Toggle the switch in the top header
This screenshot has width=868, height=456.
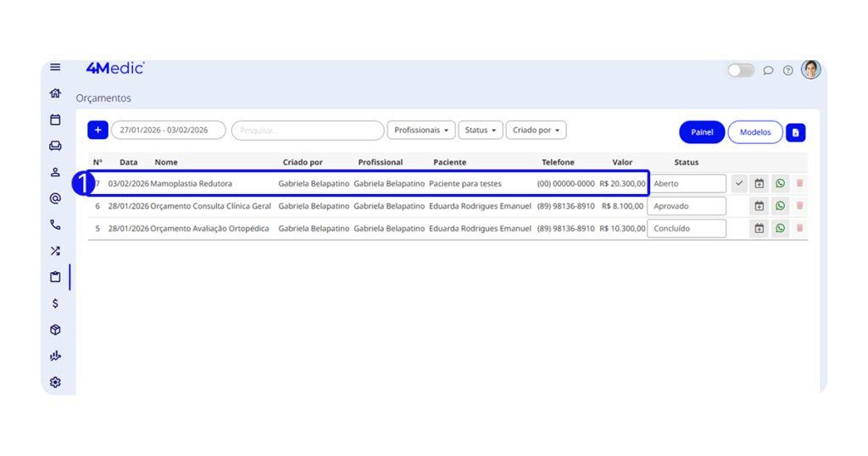pos(741,70)
